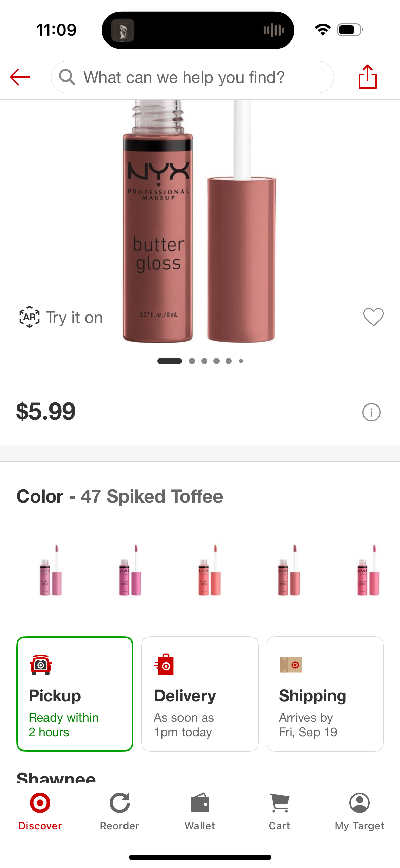
Task: Select Shipping fulfillment option
Action: pyautogui.click(x=325, y=694)
